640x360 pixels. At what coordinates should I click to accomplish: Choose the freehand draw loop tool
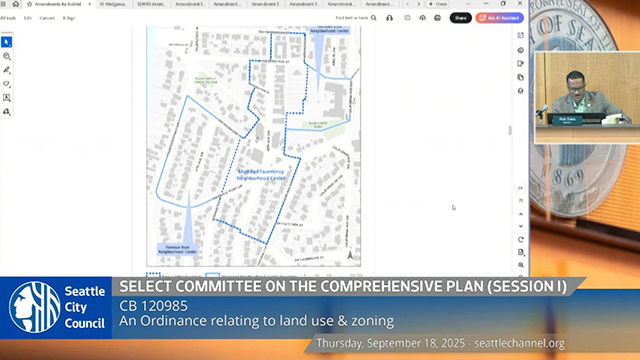7,84
